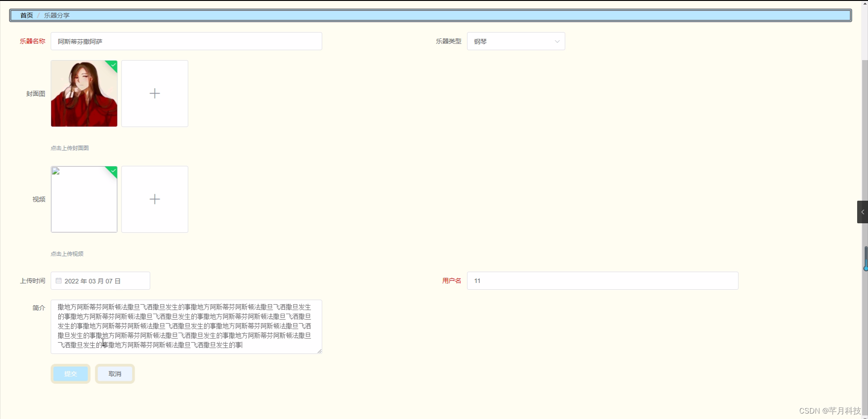This screenshot has height=419, width=868.
Task: Click the 乐器分享 breadcrumb item
Action: (57, 15)
